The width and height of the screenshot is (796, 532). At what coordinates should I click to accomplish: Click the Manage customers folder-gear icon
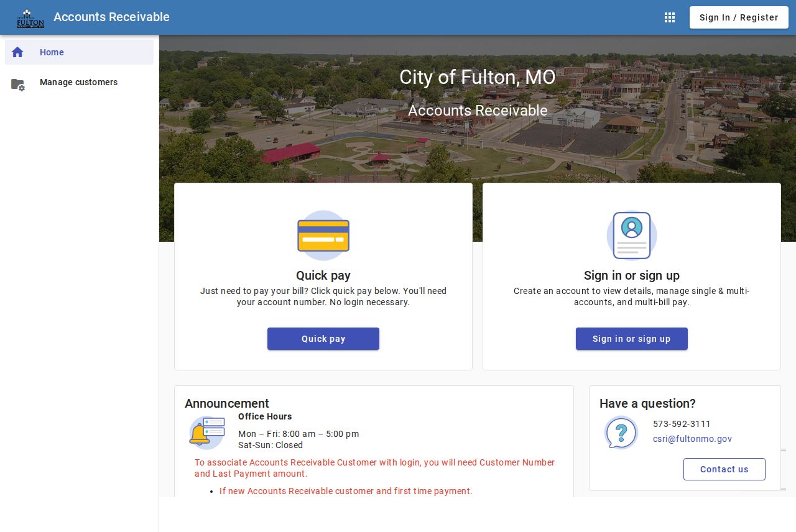pyautogui.click(x=18, y=85)
